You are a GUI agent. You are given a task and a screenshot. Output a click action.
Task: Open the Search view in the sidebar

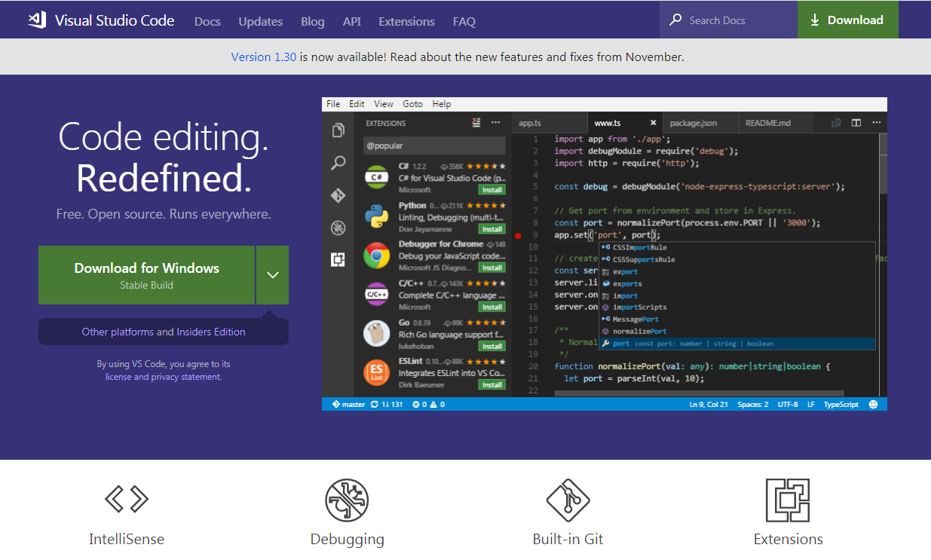click(338, 163)
